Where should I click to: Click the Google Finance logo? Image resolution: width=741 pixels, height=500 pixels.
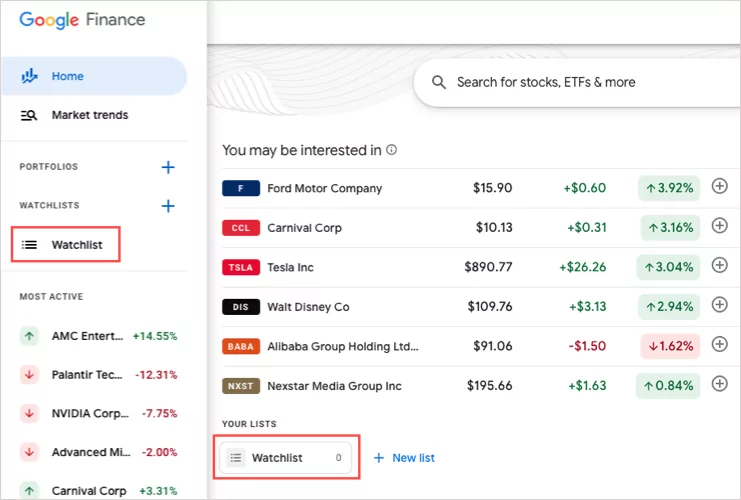pos(82,20)
